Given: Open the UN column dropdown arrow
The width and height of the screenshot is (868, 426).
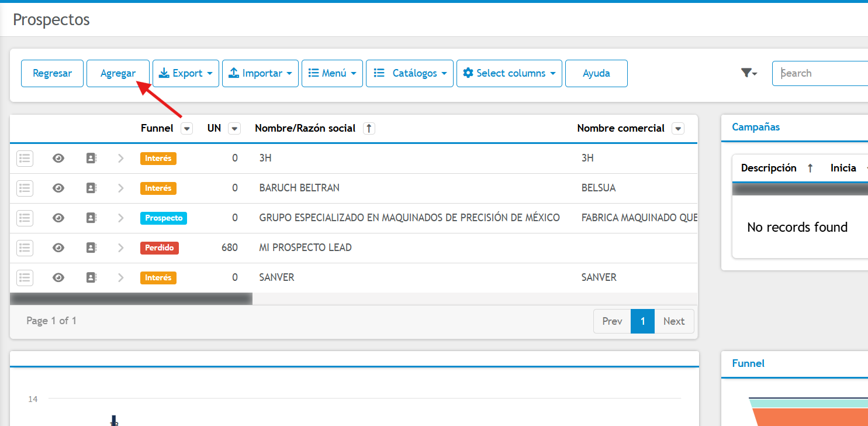Looking at the screenshot, I should pos(234,128).
